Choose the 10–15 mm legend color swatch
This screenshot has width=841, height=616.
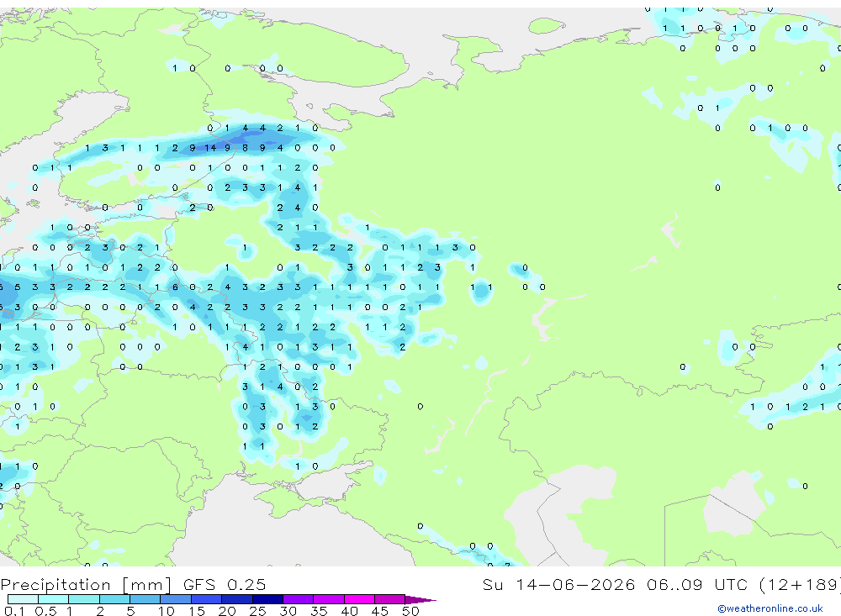tap(176, 599)
